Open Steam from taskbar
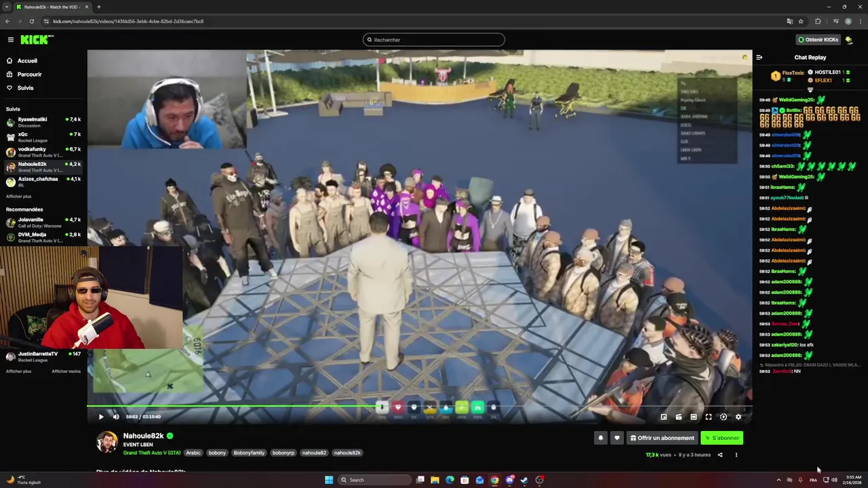Screen dimensions: 868x488 point(524,480)
